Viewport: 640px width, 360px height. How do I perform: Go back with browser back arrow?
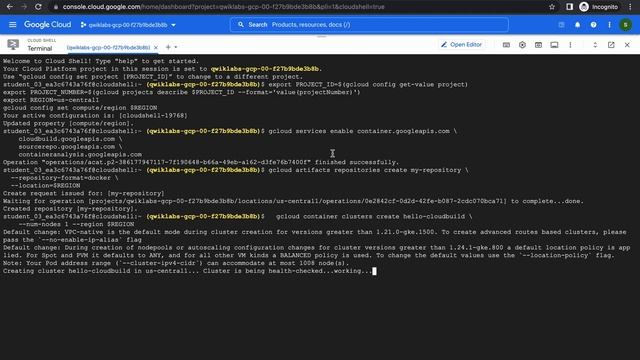10,7
